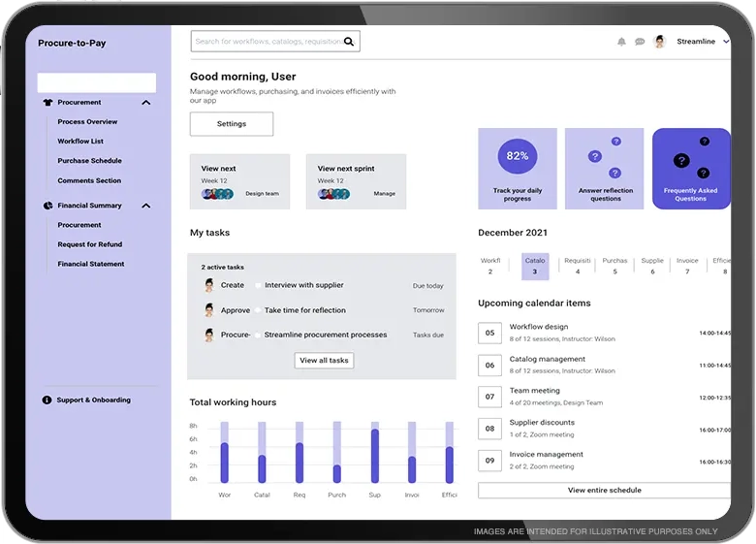This screenshot has width=756, height=544.
Task: Click the Financial Summary pie chart icon
Action: coord(47,206)
